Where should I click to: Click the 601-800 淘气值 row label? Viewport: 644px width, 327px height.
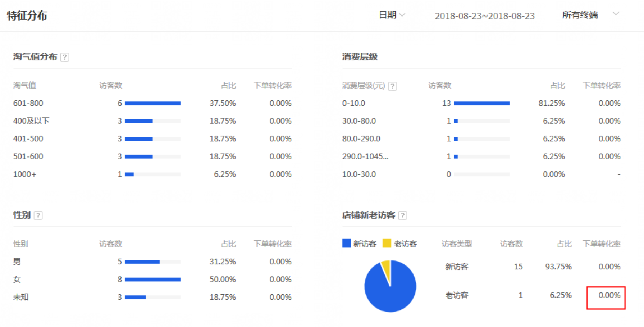click(x=28, y=104)
